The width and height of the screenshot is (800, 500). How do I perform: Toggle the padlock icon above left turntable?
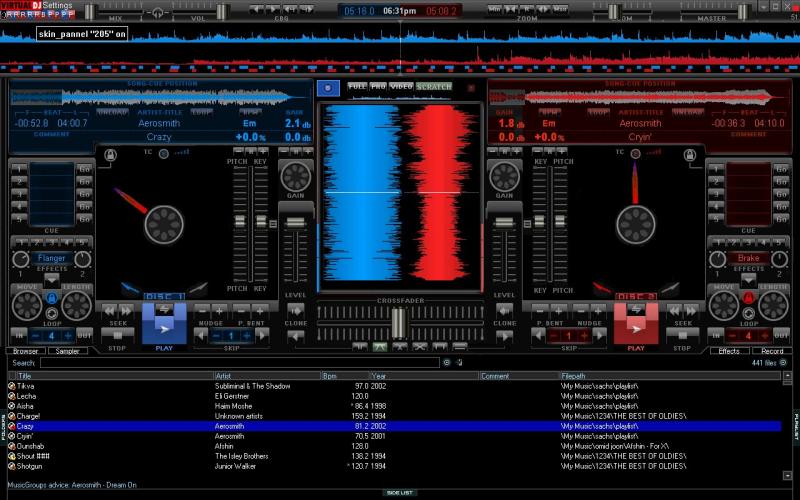[x=110, y=155]
